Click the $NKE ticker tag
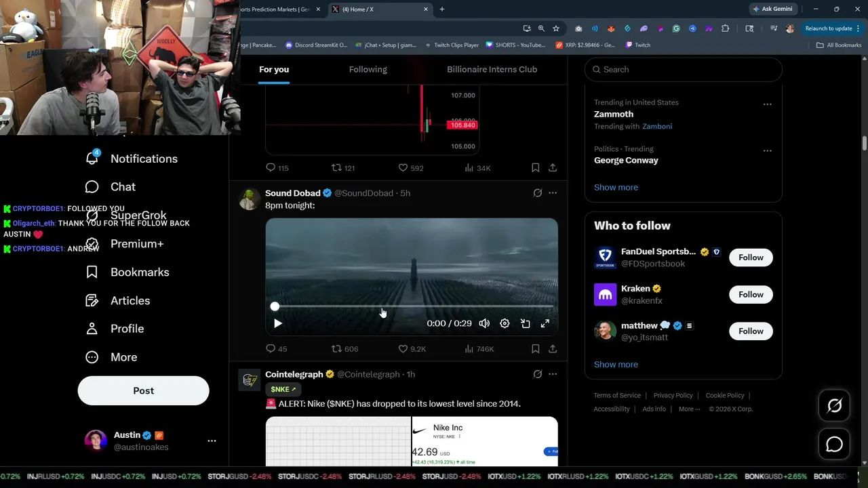Screen dimensions: 868x488 [x=283, y=389]
